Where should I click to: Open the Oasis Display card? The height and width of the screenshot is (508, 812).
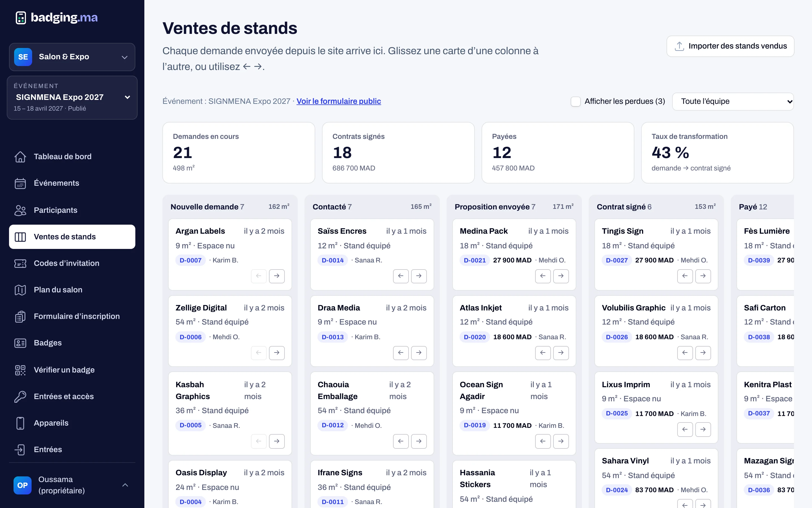pos(230,484)
